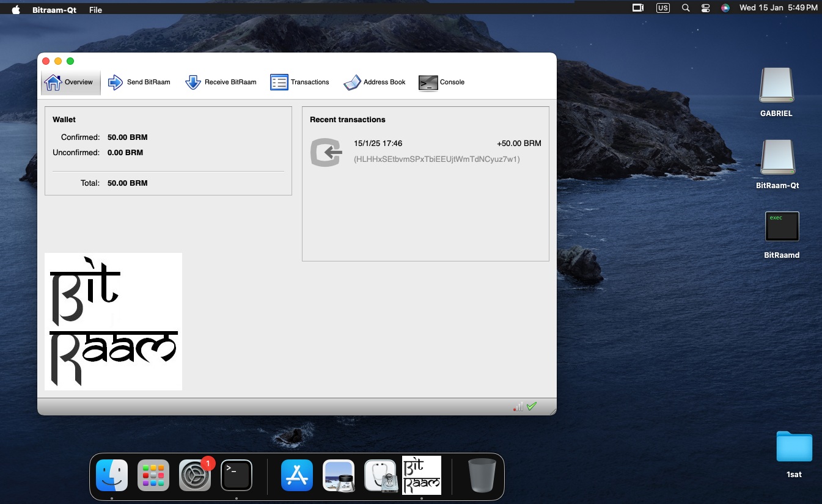Click the network connections signal bars icon
The height and width of the screenshot is (504, 822).
click(518, 406)
